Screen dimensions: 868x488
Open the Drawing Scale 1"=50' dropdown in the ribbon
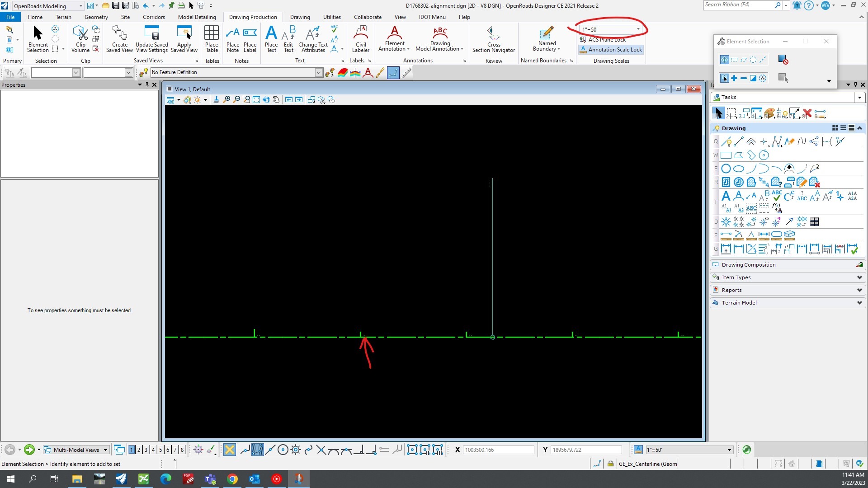pos(638,29)
